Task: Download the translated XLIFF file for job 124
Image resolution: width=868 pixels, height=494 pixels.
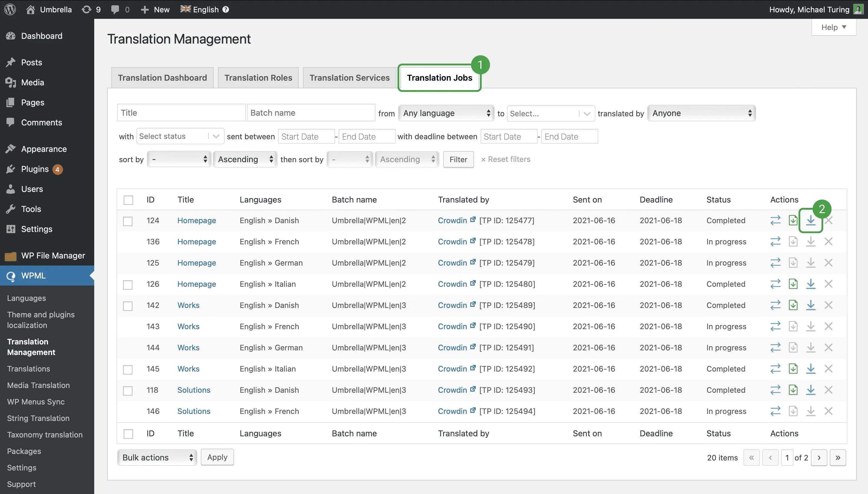Action: point(811,220)
